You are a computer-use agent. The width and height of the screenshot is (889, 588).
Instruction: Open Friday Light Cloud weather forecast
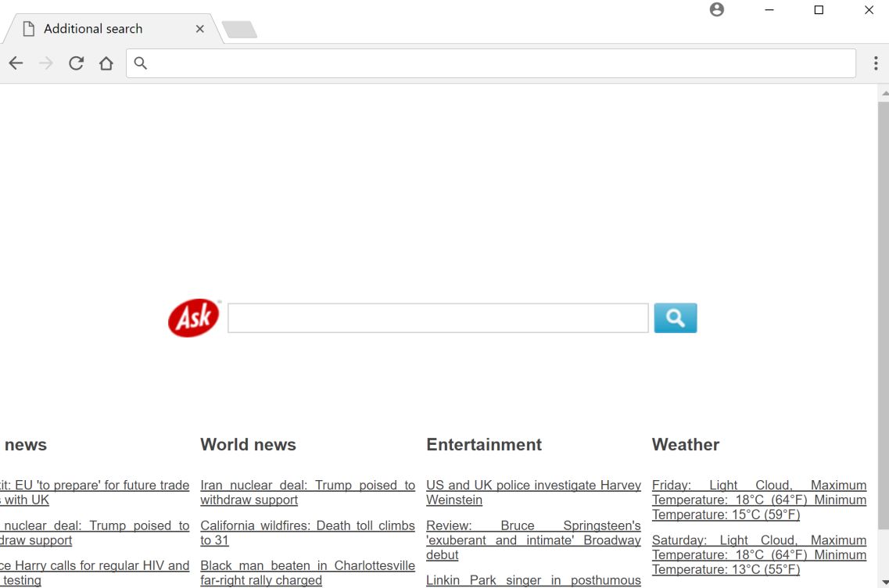[759, 500]
